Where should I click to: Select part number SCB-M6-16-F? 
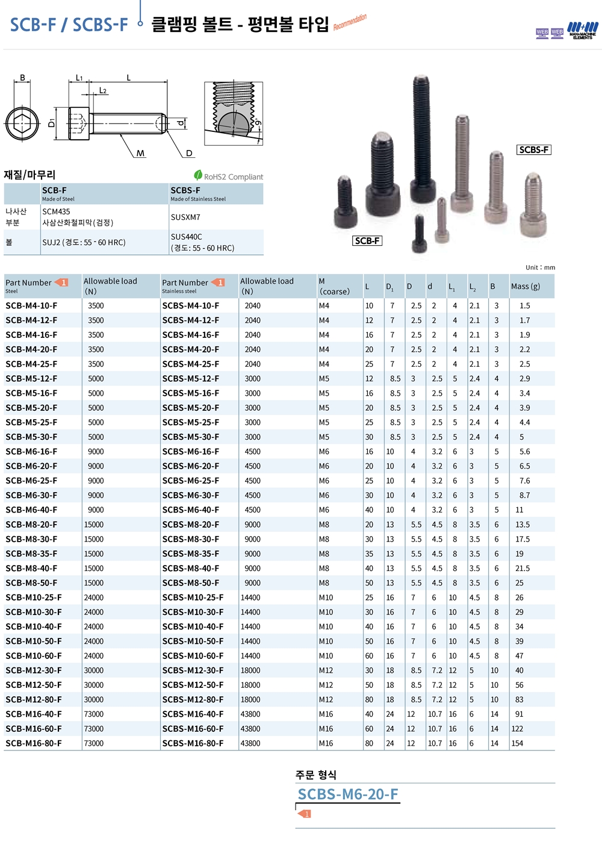coord(32,452)
